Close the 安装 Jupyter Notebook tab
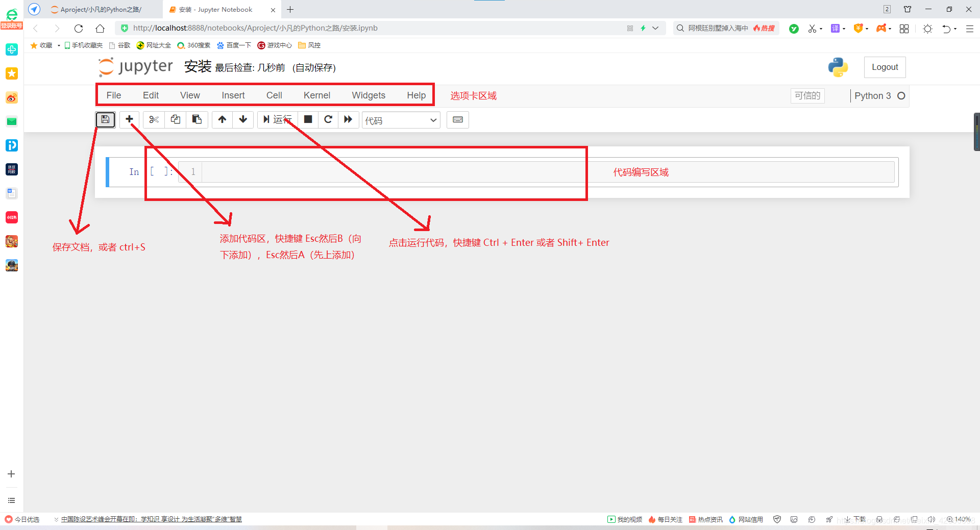This screenshot has width=980, height=530. pos(273,10)
